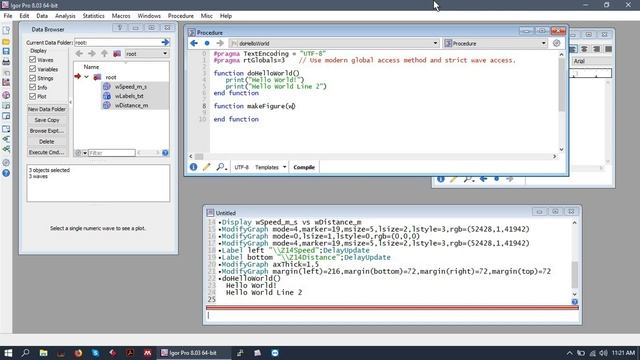Viewport: 640px width, 360px height.
Task: Click the Browse Expt... button
Action: tap(47, 131)
